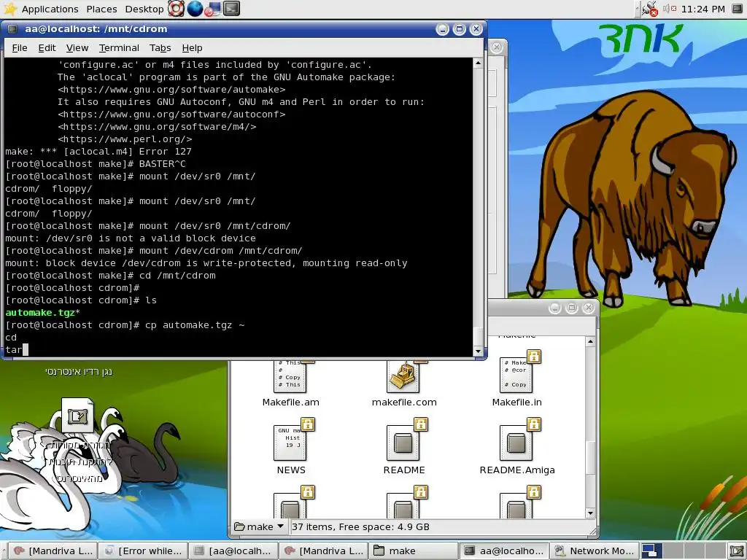Minimize the make file manager window

point(555,308)
